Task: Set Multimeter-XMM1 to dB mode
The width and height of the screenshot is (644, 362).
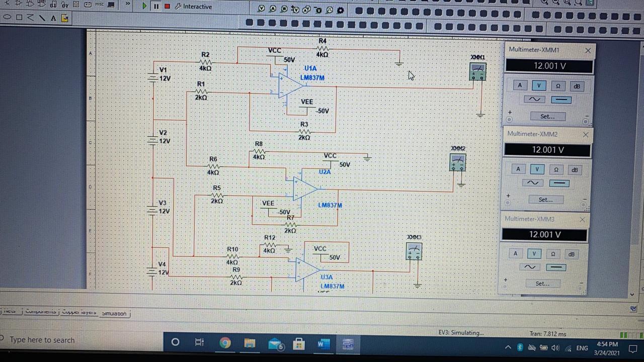Action: (x=577, y=86)
